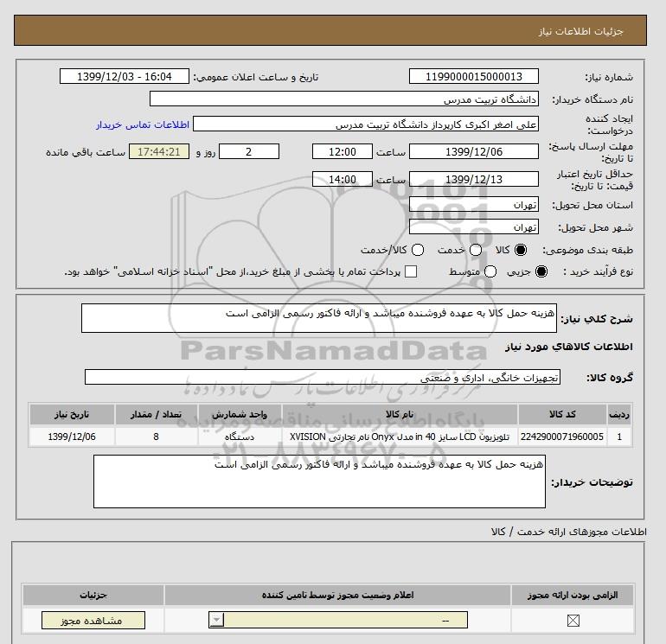The width and height of the screenshot is (666, 644).
Task: Click the price validity time 14:00 field
Action: pyautogui.click(x=343, y=179)
